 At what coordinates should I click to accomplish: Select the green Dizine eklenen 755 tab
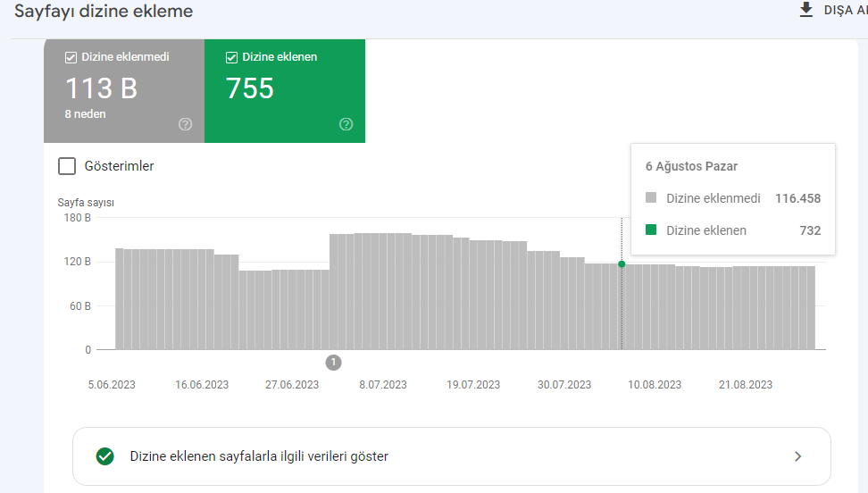[x=285, y=91]
